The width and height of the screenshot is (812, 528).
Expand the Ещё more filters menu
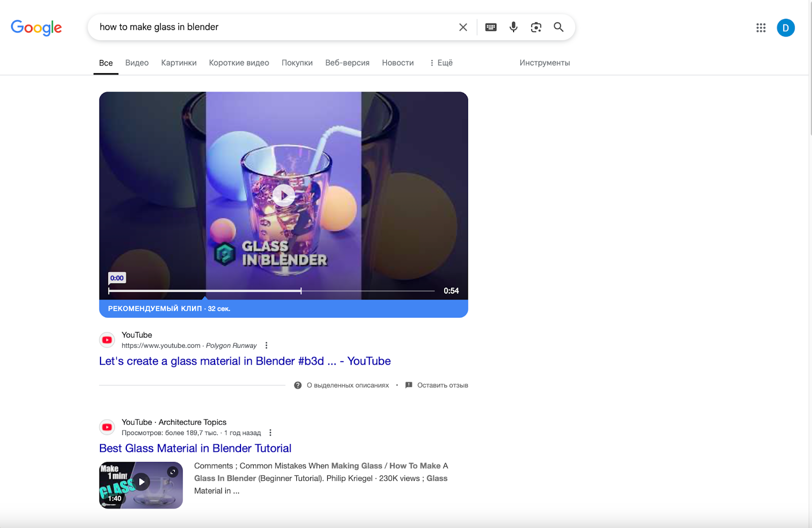tap(441, 63)
